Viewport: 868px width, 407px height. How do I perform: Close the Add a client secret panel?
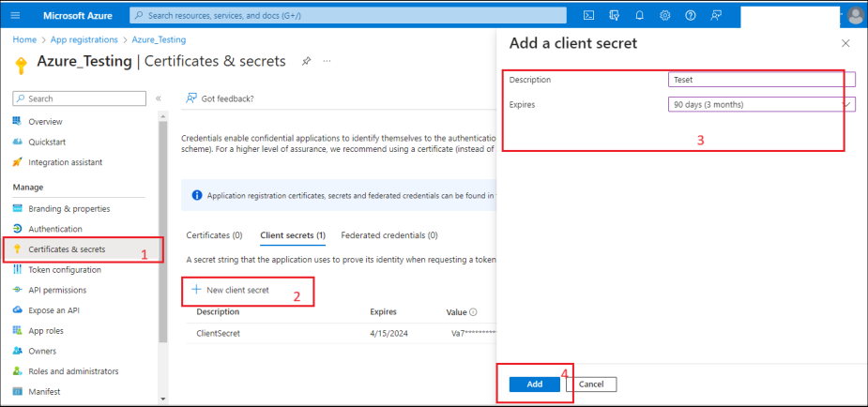click(x=845, y=43)
